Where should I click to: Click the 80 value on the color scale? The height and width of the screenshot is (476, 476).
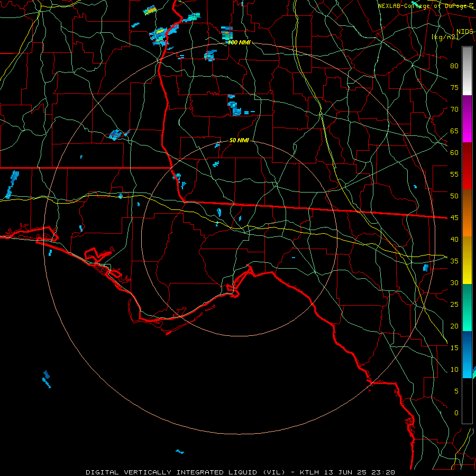[454, 66]
